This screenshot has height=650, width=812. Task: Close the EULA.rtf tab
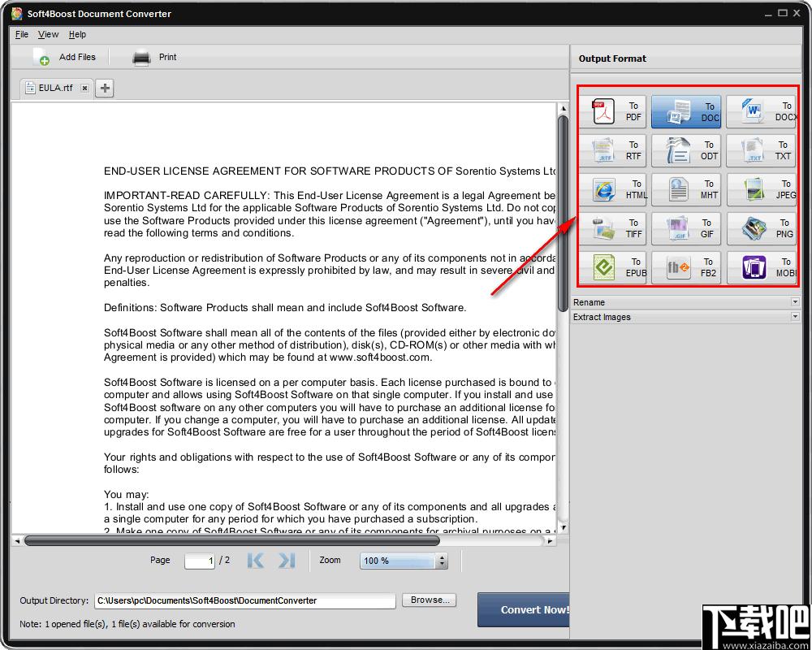(x=85, y=88)
